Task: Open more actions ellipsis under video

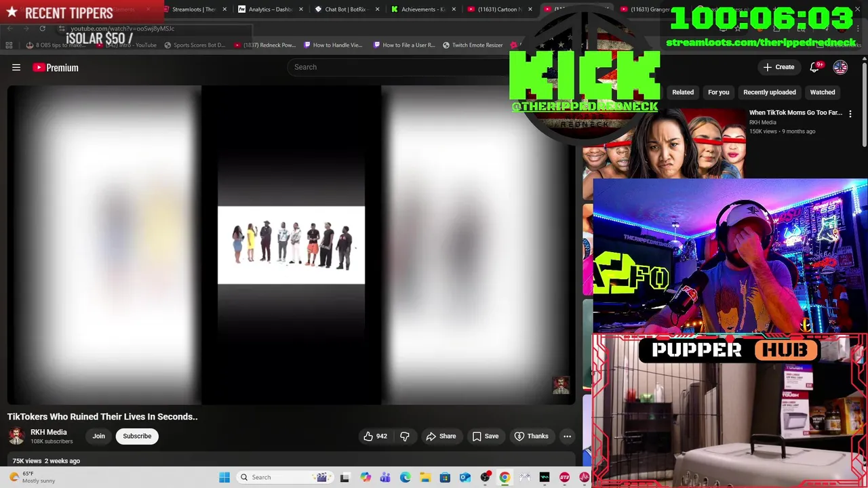Action: click(x=568, y=436)
